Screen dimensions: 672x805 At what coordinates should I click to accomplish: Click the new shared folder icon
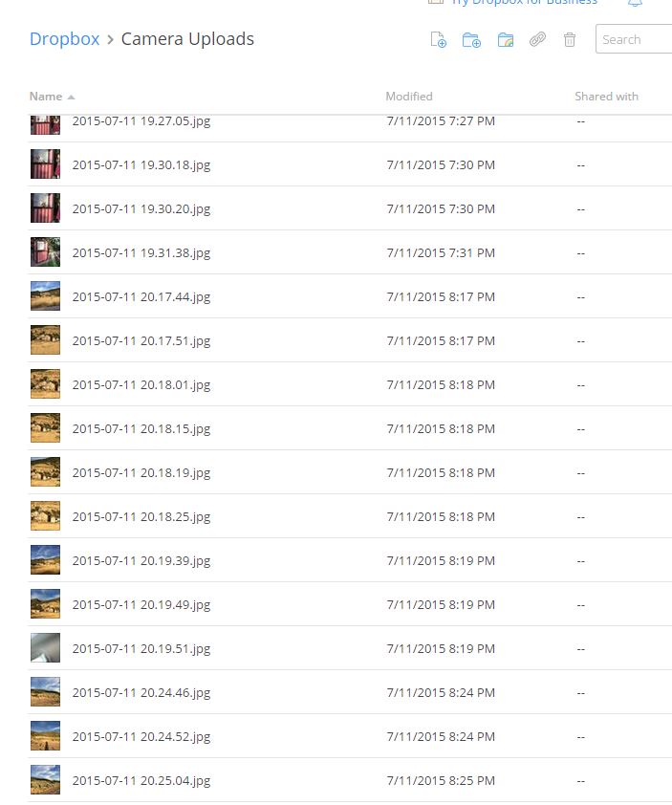[x=505, y=39]
